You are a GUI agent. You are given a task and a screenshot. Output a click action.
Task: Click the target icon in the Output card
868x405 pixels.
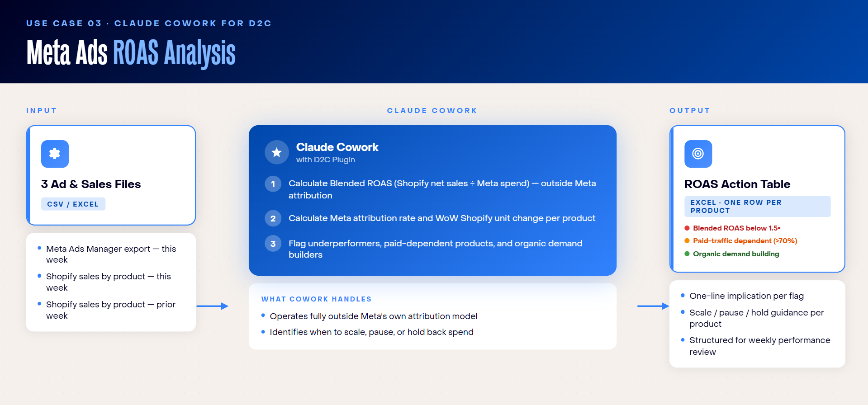(698, 154)
